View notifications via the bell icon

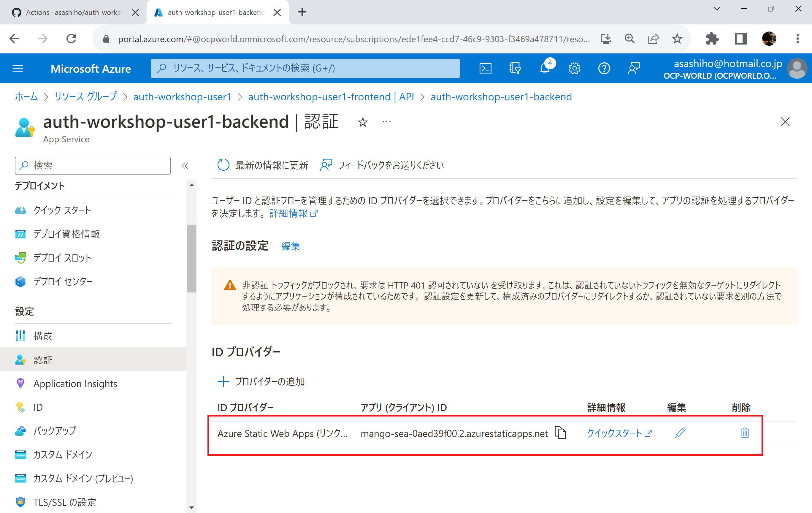click(x=545, y=68)
